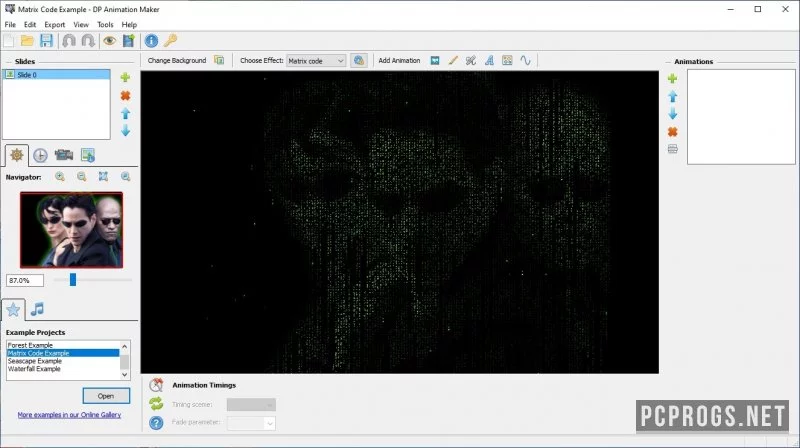Move slide up with blue arrow
This screenshot has height=448, width=800.
[126, 113]
